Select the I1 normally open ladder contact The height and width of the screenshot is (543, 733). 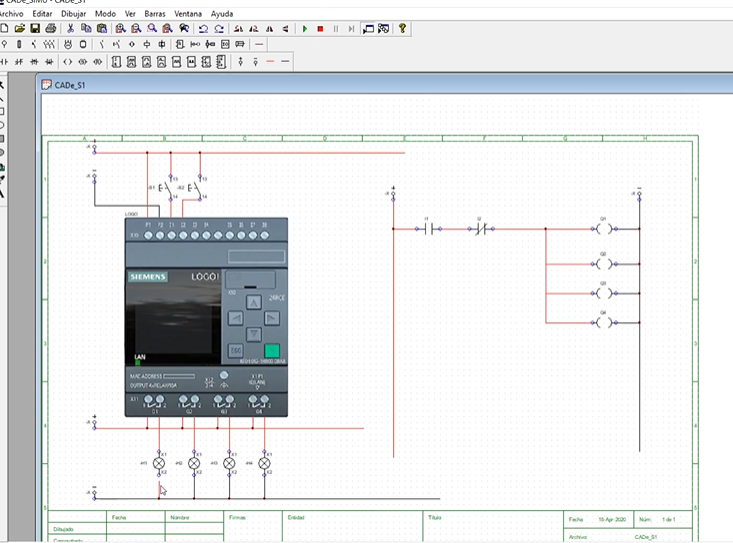click(429, 229)
